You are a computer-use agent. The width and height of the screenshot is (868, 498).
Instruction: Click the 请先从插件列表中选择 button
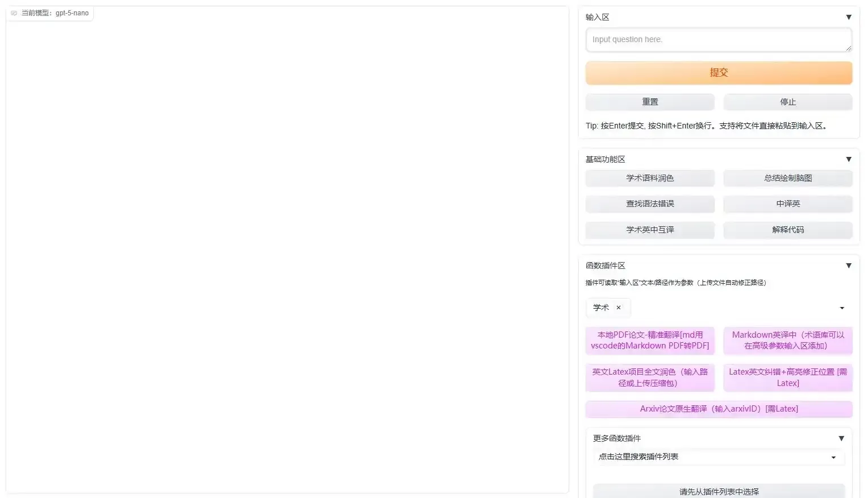pos(719,491)
